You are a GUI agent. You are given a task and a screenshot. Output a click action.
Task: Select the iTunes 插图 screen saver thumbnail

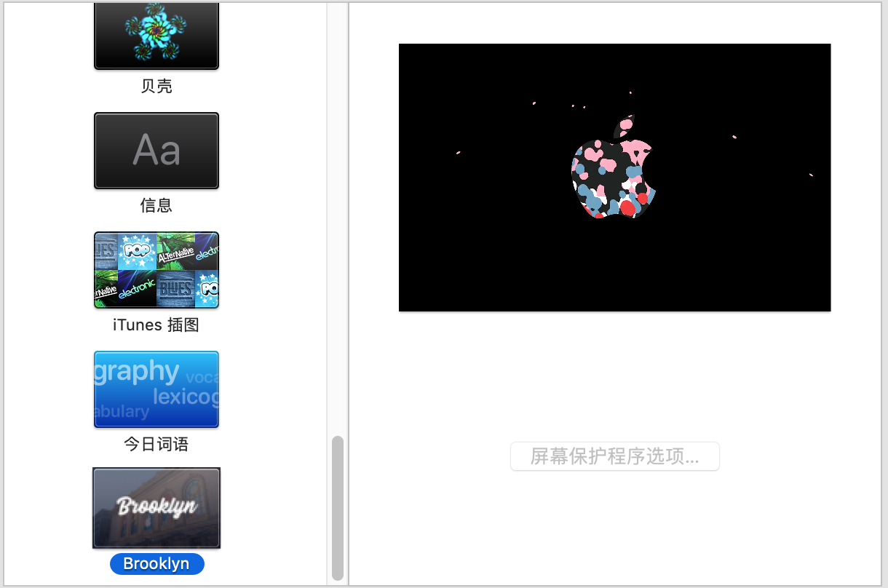156,270
